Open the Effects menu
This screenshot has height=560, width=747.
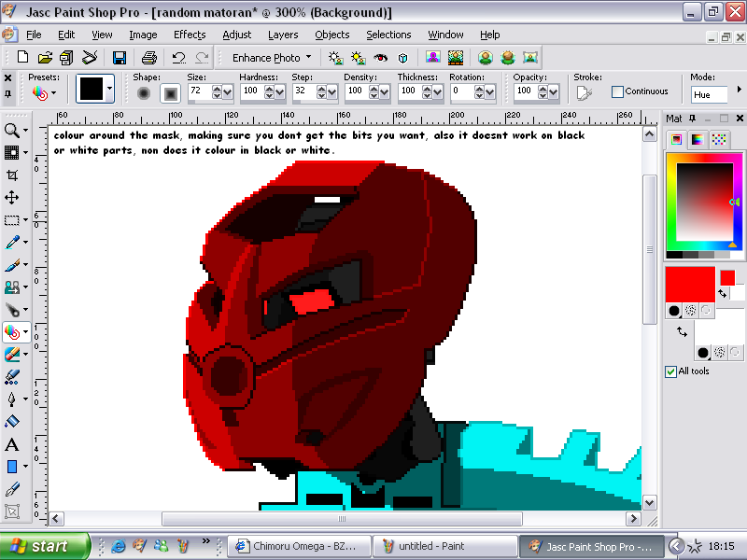point(190,35)
